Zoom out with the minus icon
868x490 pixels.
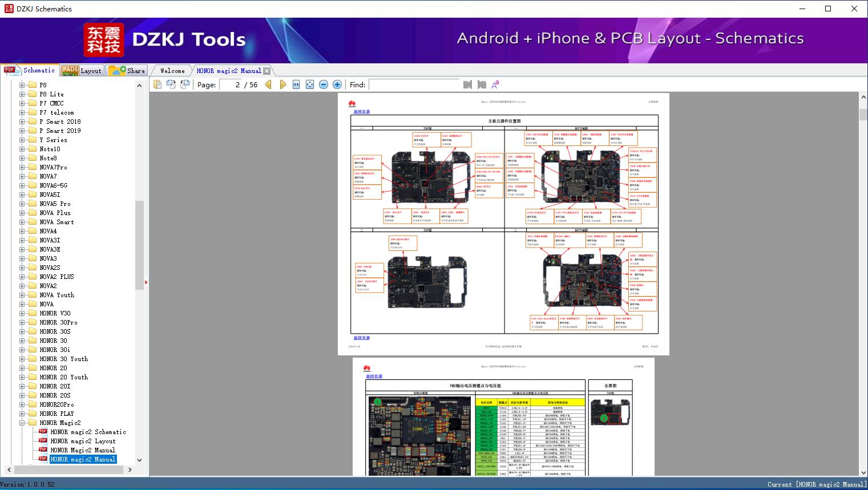click(324, 84)
